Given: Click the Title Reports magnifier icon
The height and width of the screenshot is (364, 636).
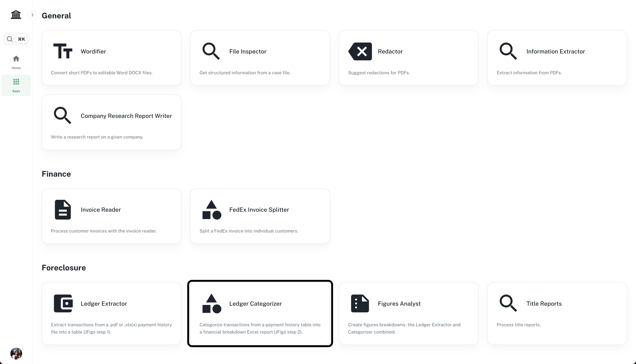Looking at the screenshot, I should click(508, 303).
